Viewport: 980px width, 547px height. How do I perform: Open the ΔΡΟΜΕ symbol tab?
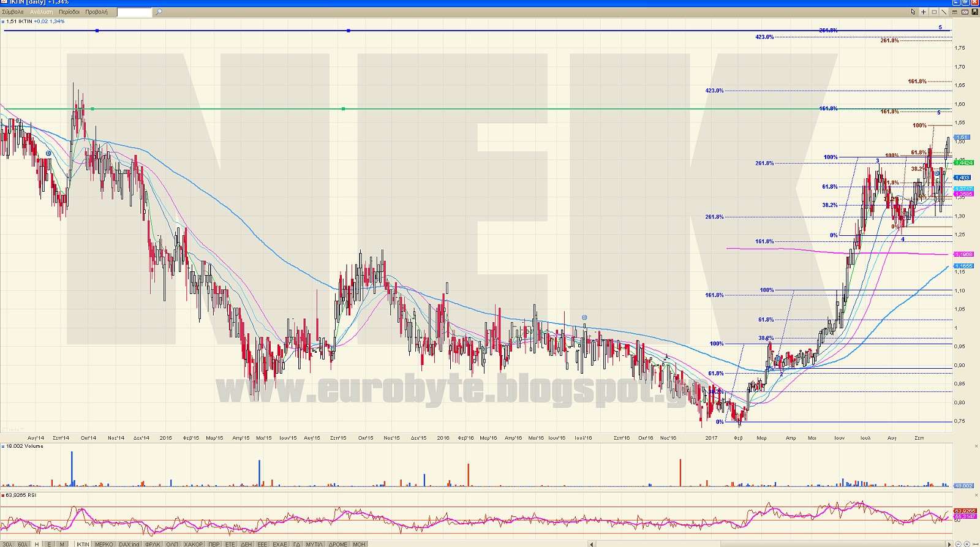click(338, 544)
